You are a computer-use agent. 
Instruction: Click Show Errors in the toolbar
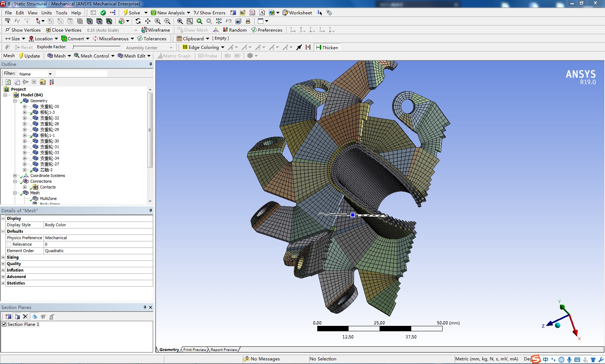pos(210,13)
